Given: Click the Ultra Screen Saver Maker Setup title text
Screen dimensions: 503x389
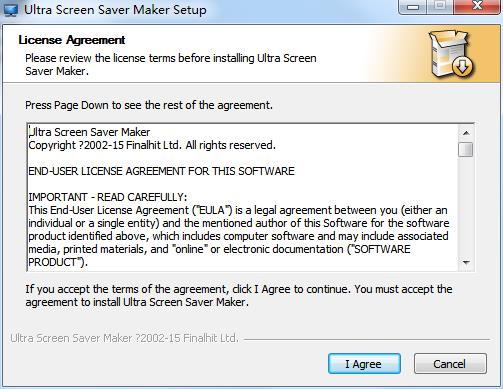Looking at the screenshot, I should click(115, 10).
